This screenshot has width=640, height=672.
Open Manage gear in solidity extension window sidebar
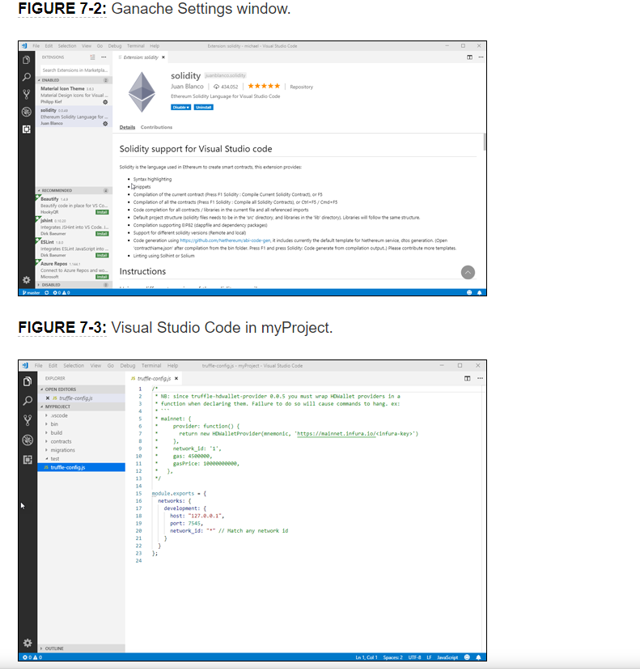click(27, 280)
